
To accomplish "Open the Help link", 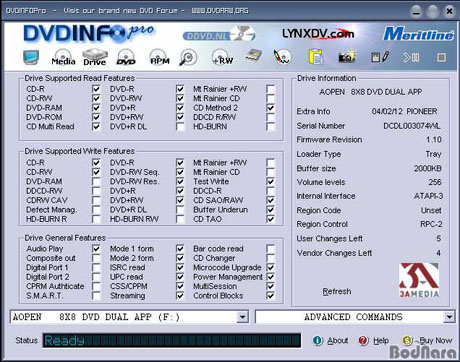I will [x=381, y=340].
